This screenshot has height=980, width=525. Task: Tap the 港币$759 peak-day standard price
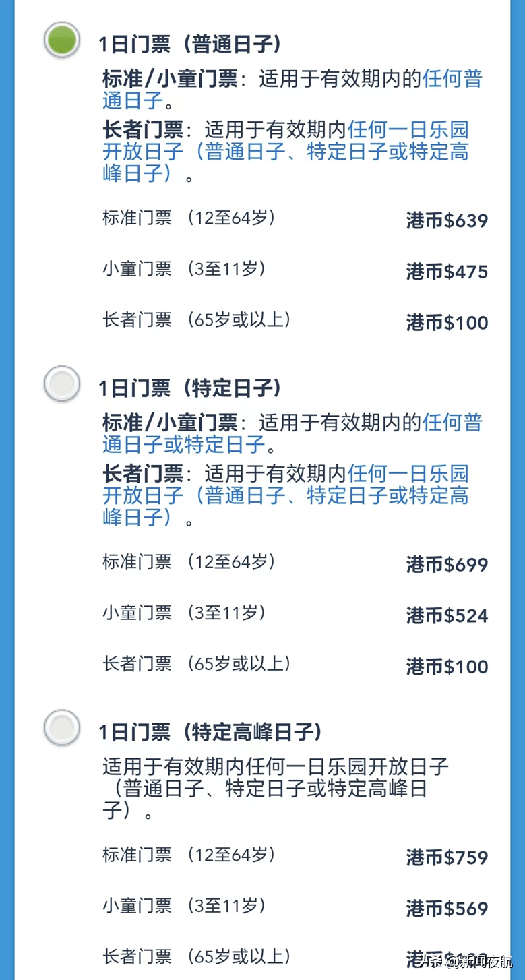(x=447, y=857)
